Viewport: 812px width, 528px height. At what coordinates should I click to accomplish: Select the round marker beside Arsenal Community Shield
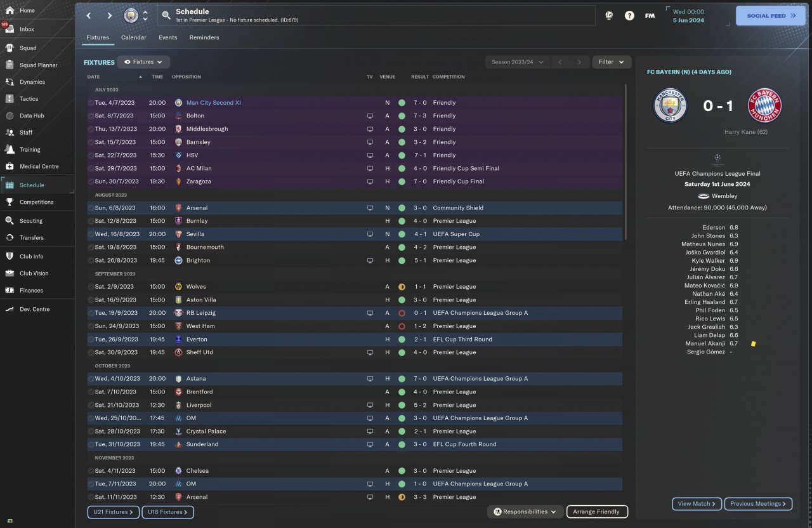91,208
